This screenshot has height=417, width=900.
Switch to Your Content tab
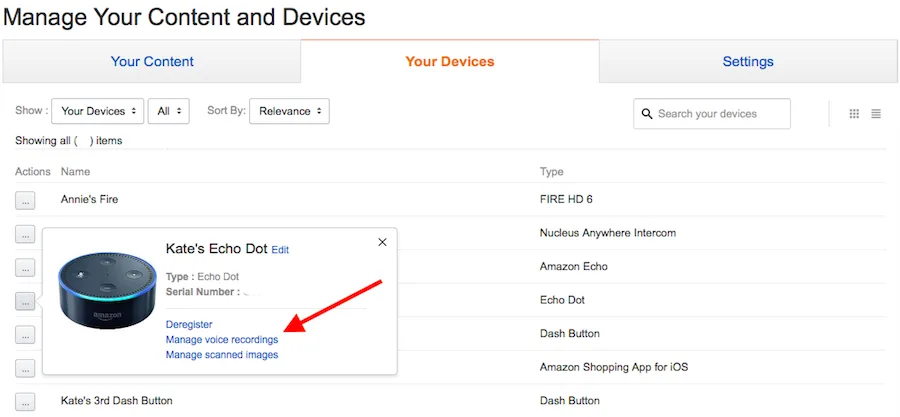click(152, 61)
